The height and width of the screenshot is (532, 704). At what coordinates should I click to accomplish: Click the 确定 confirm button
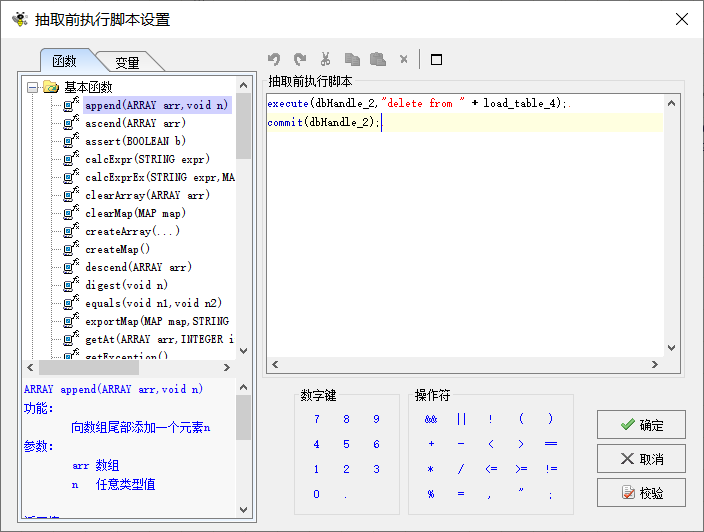click(641, 424)
